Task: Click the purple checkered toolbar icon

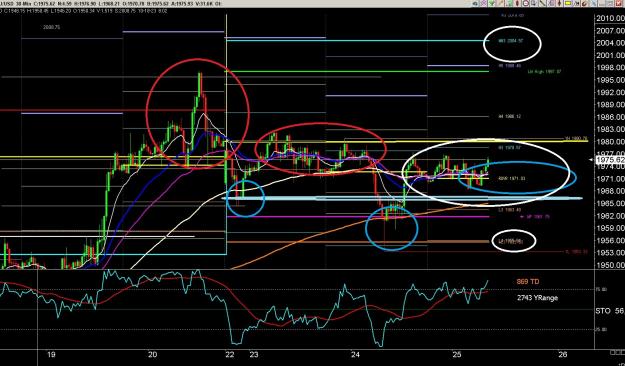Action: (484, 3)
